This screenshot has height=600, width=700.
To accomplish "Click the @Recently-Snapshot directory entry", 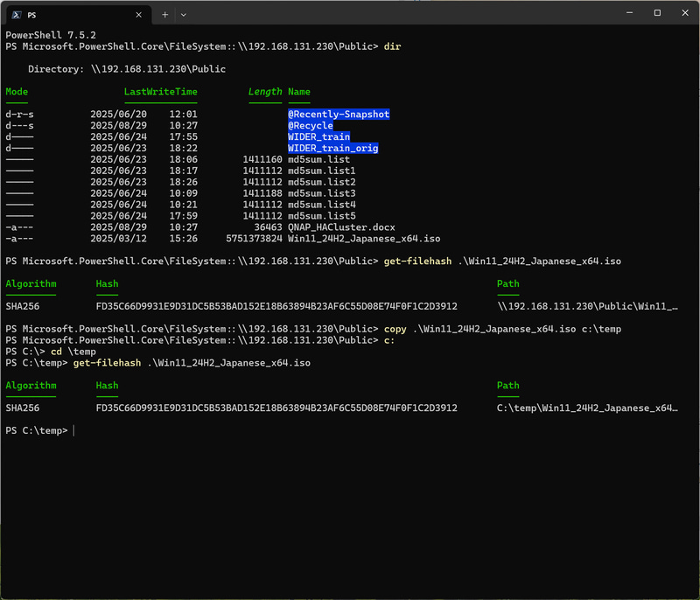I will pos(339,115).
